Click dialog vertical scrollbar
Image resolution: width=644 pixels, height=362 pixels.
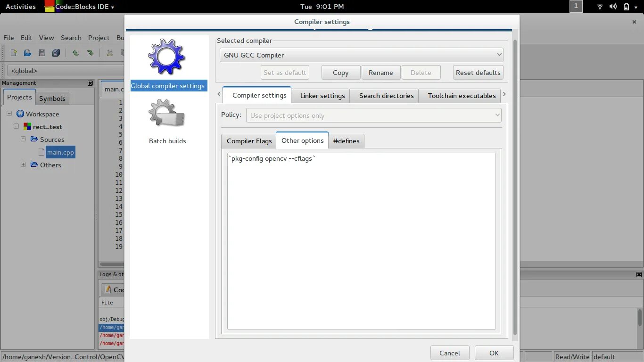[x=515, y=188]
